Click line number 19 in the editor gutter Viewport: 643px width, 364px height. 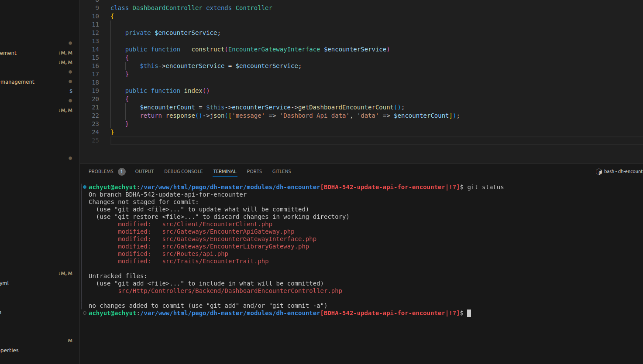point(95,91)
